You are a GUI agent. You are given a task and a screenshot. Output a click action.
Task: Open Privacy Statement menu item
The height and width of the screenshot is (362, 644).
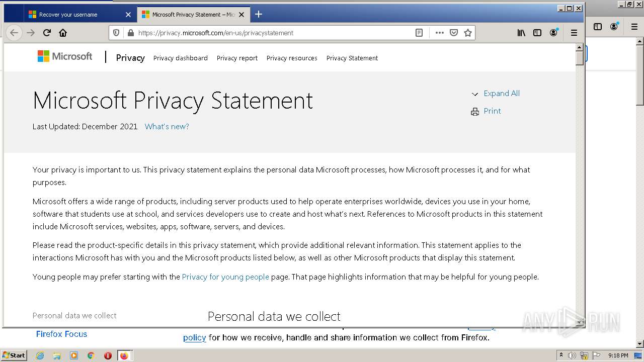coord(352,58)
